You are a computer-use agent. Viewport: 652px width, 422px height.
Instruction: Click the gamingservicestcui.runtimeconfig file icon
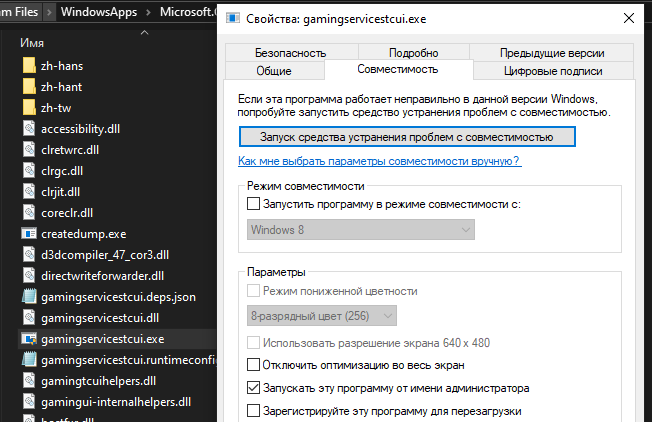coord(29,360)
